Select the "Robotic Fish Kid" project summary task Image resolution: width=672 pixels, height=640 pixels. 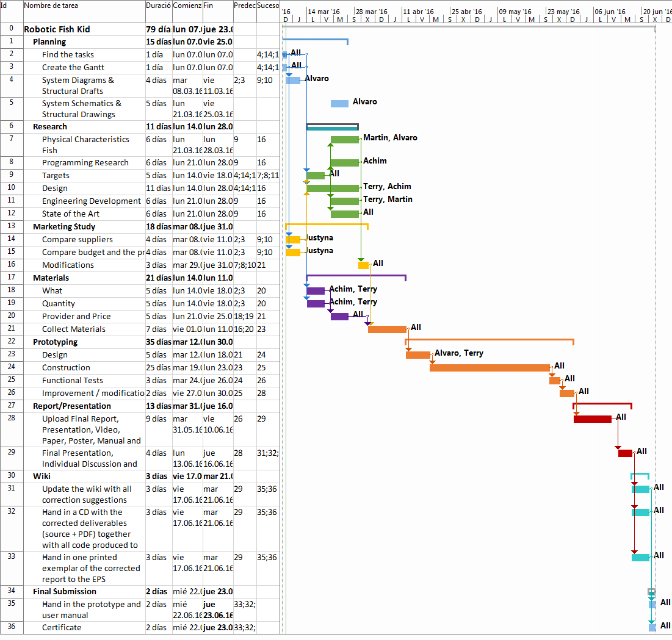57,29
